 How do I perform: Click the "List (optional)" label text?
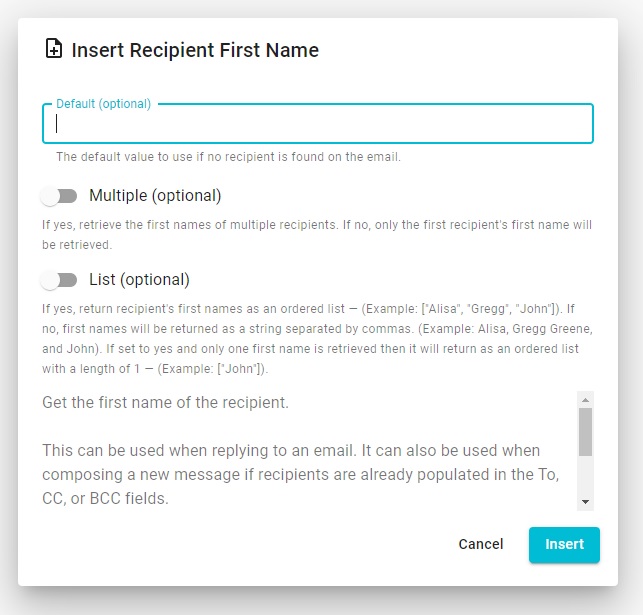click(139, 280)
